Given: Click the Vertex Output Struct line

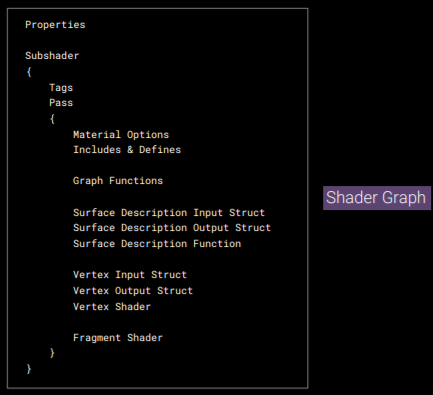Looking at the screenshot, I should coord(133,291).
